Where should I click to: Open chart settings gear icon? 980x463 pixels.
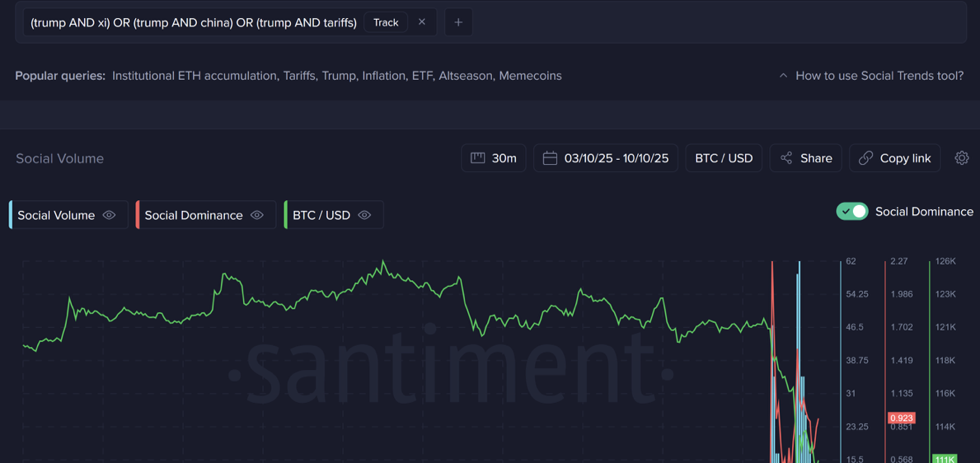pos(962,158)
